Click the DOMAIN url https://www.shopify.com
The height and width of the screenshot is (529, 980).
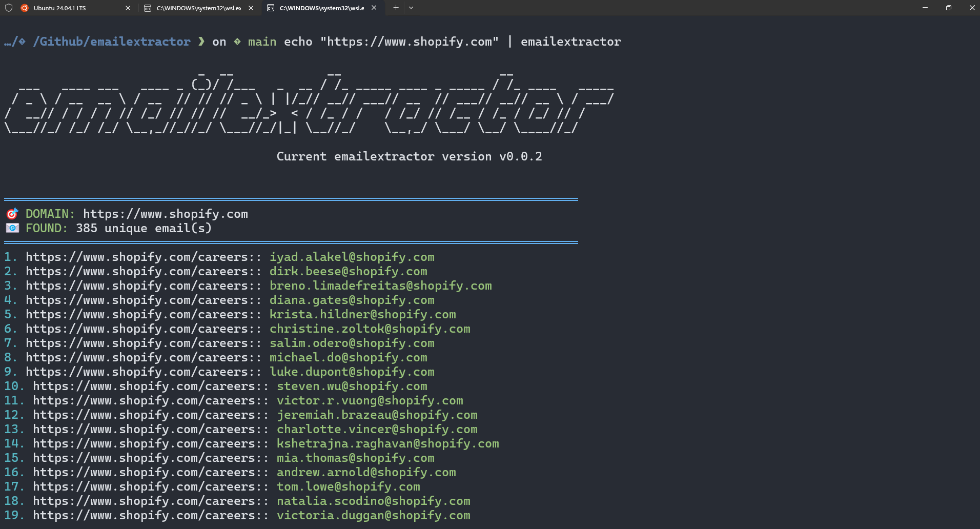[166, 214]
